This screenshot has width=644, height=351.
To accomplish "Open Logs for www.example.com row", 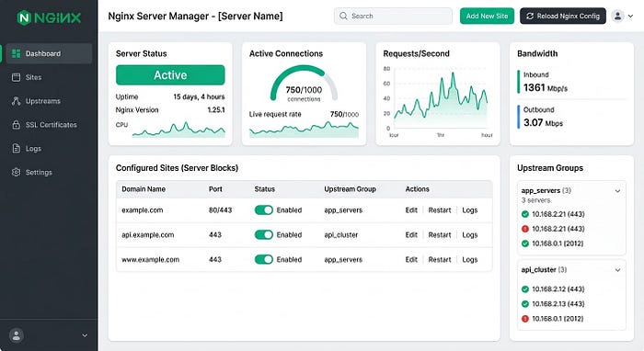I will [x=470, y=259].
